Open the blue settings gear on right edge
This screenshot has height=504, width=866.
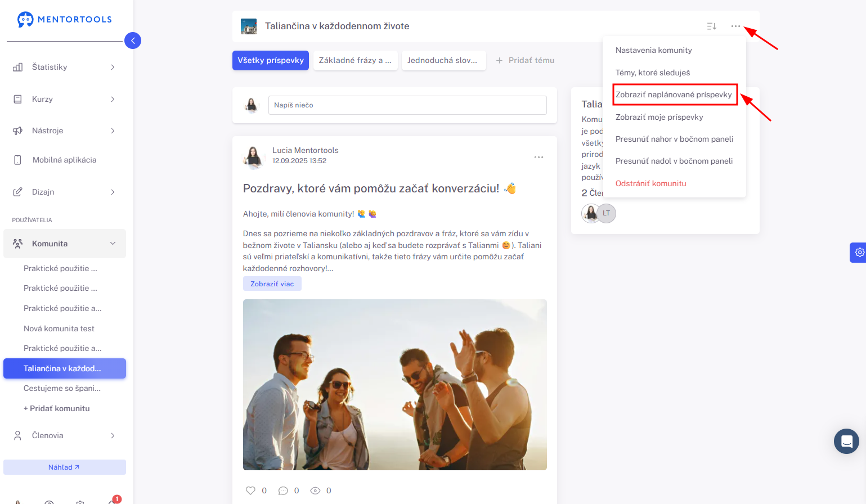(x=859, y=253)
